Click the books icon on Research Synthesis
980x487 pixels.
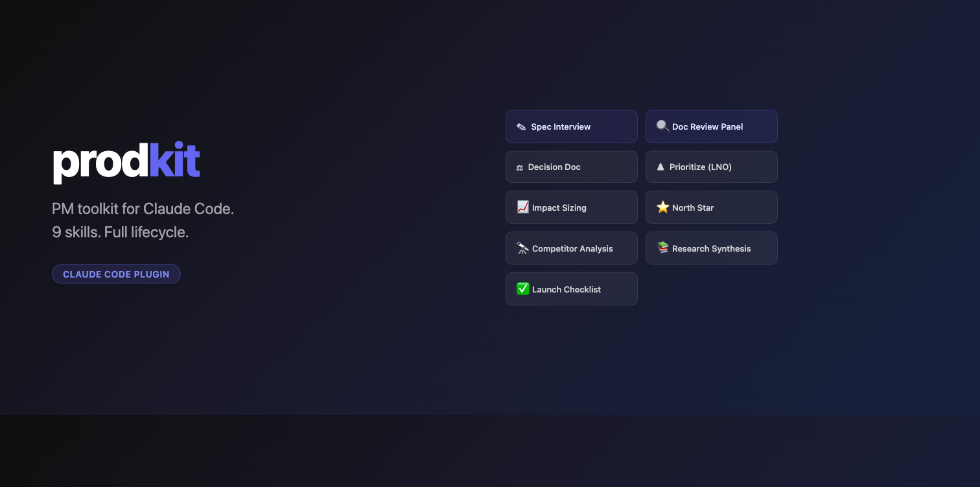pos(662,248)
